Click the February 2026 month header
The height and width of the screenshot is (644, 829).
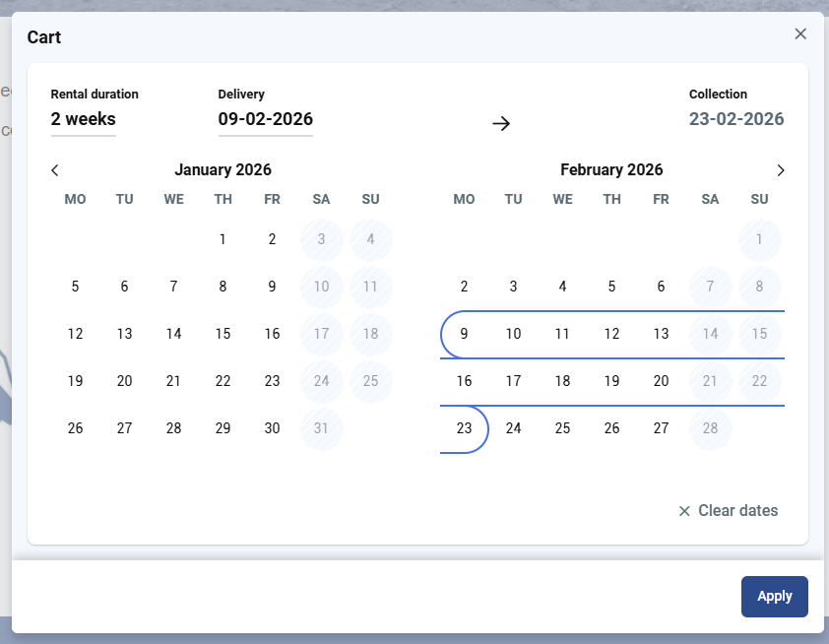click(x=611, y=169)
